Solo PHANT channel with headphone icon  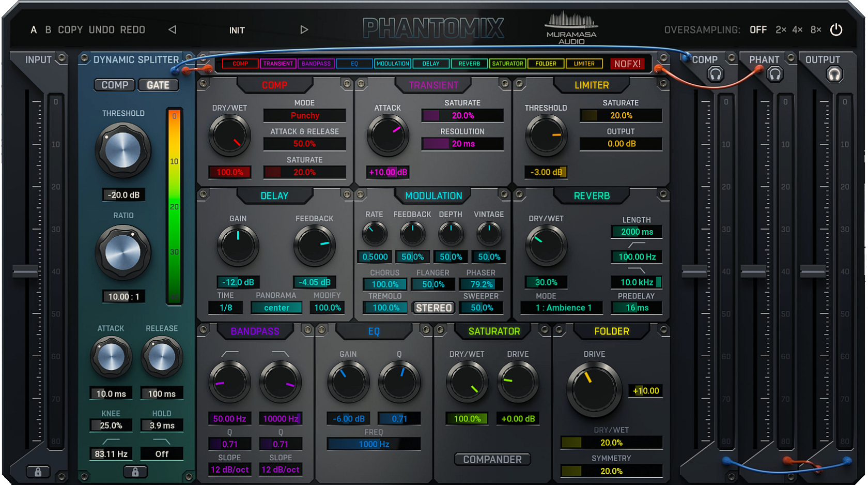coord(774,74)
